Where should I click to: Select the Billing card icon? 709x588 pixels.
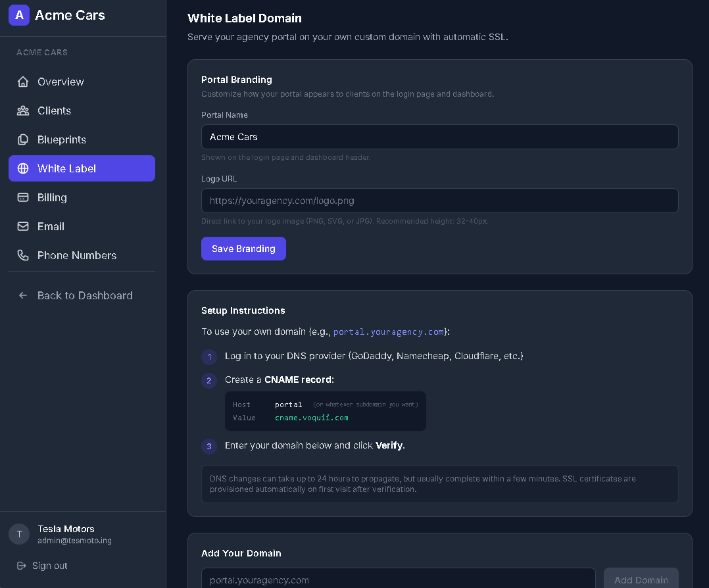tap(23, 197)
